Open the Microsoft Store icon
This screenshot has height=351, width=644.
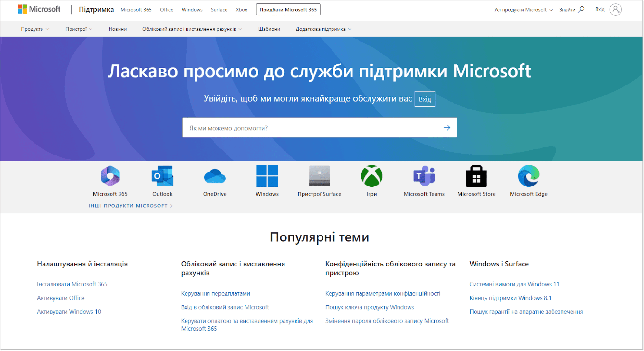tap(476, 176)
